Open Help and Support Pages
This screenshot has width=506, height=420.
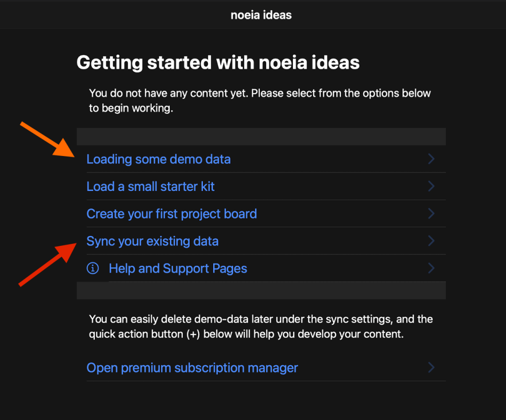[178, 268]
